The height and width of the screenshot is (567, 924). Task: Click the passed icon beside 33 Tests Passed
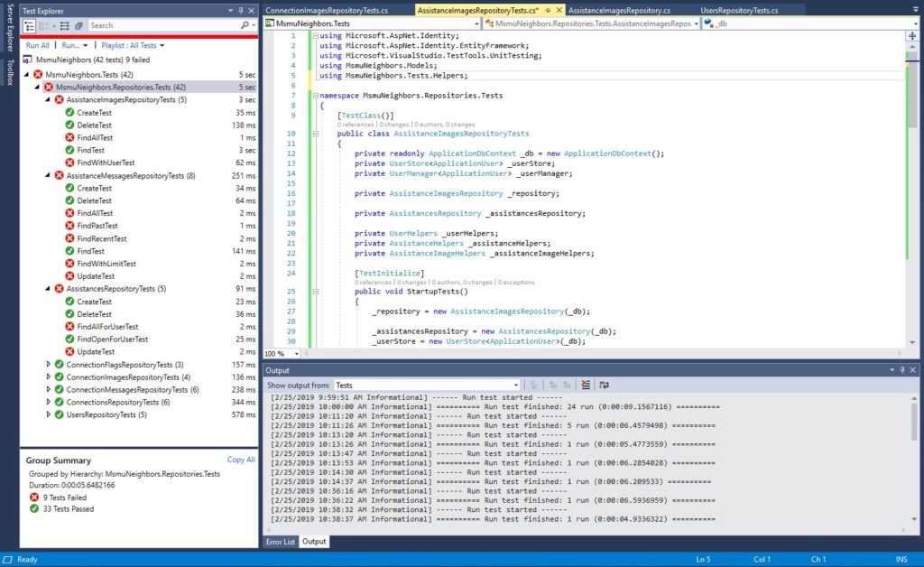[34, 508]
